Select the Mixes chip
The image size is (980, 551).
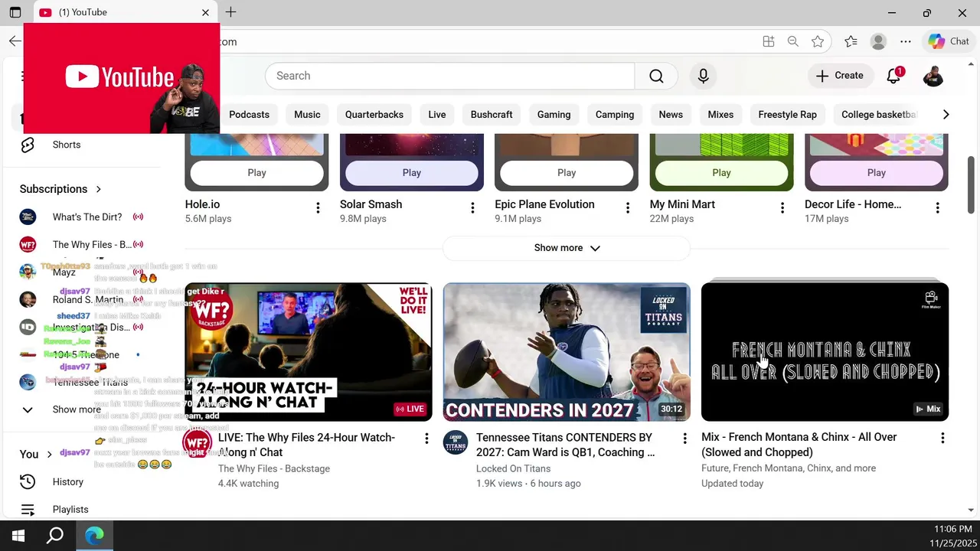point(720,115)
